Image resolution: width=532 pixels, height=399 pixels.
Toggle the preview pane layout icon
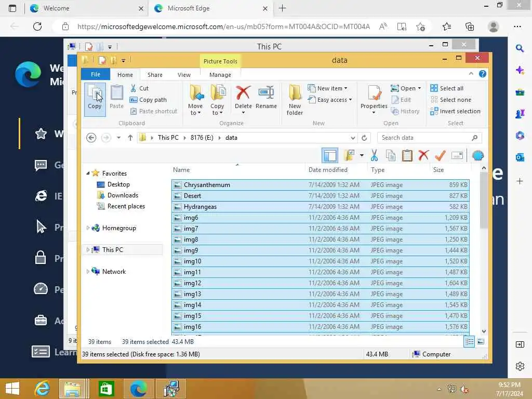(x=330, y=156)
